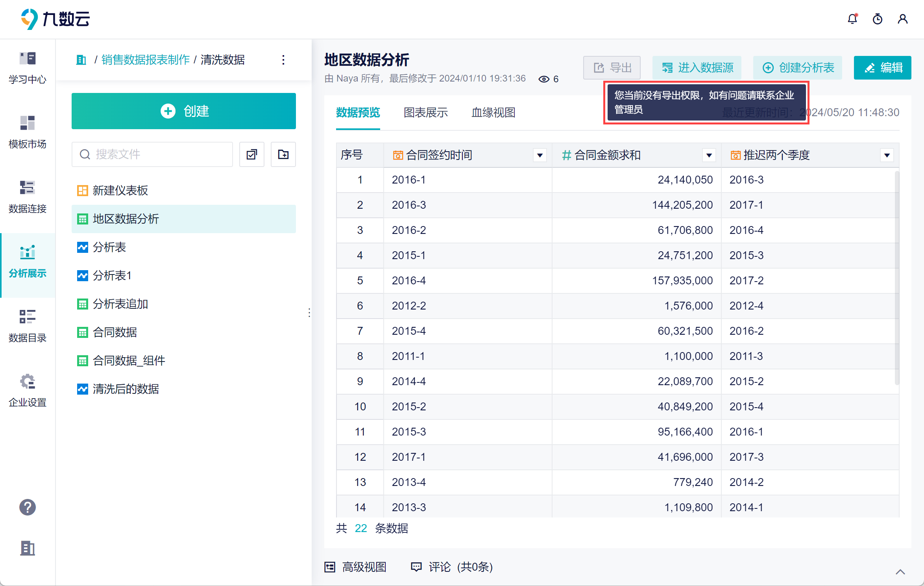This screenshot has width=924, height=586.
Task: Open the notifications bell icon
Action: click(852, 19)
